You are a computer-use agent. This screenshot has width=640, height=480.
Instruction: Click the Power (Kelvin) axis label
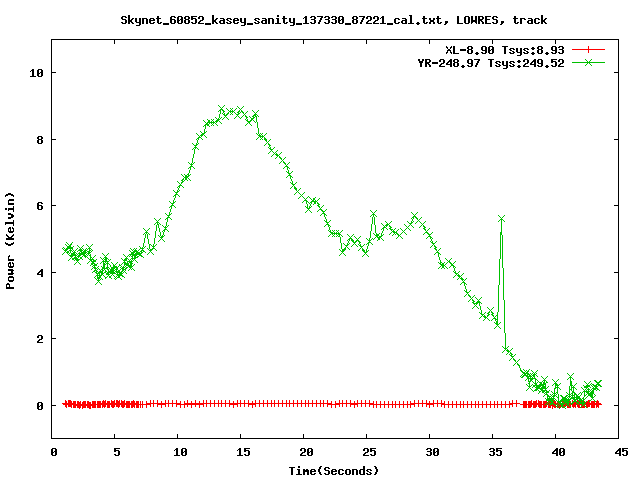(x=10, y=241)
